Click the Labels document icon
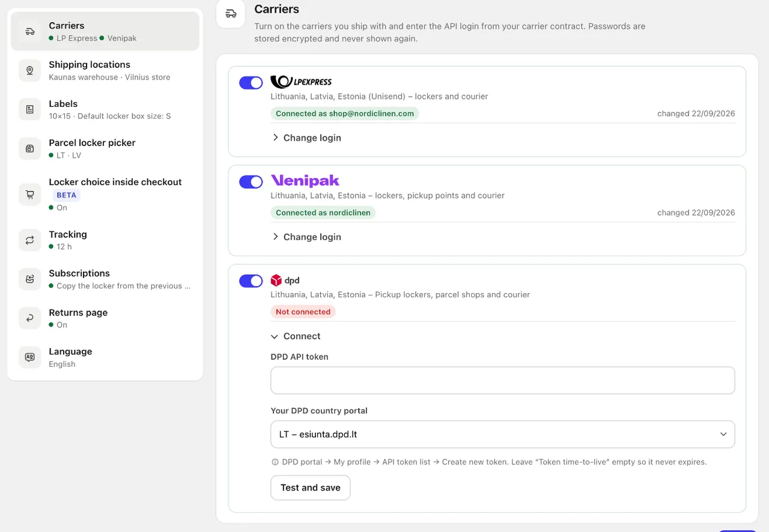The height and width of the screenshot is (532, 769). click(30, 109)
